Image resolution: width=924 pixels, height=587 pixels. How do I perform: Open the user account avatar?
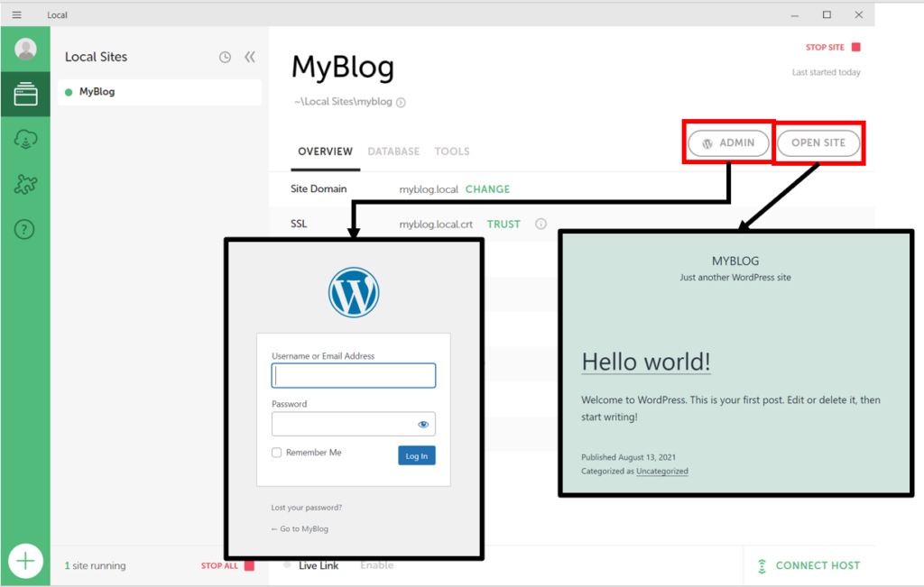click(x=25, y=49)
